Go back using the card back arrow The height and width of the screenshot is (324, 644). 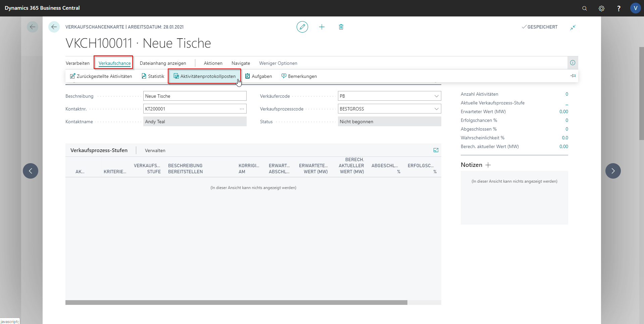[x=54, y=27]
